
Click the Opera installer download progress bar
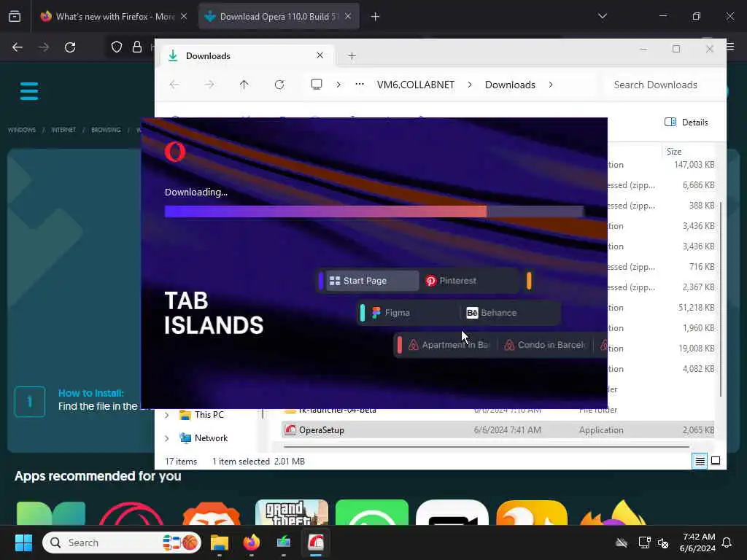tap(374, 211)
